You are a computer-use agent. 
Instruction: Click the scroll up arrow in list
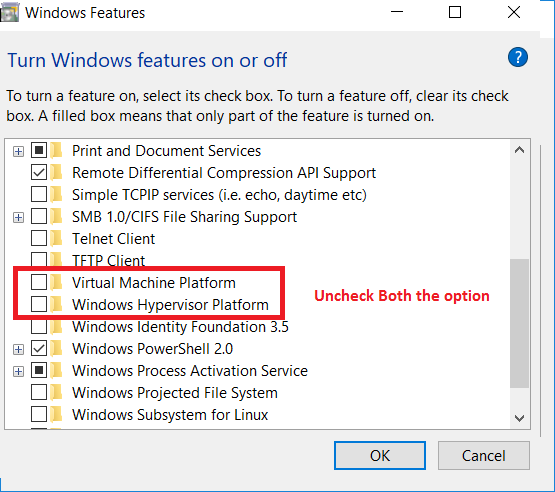(x=519, y=150)
